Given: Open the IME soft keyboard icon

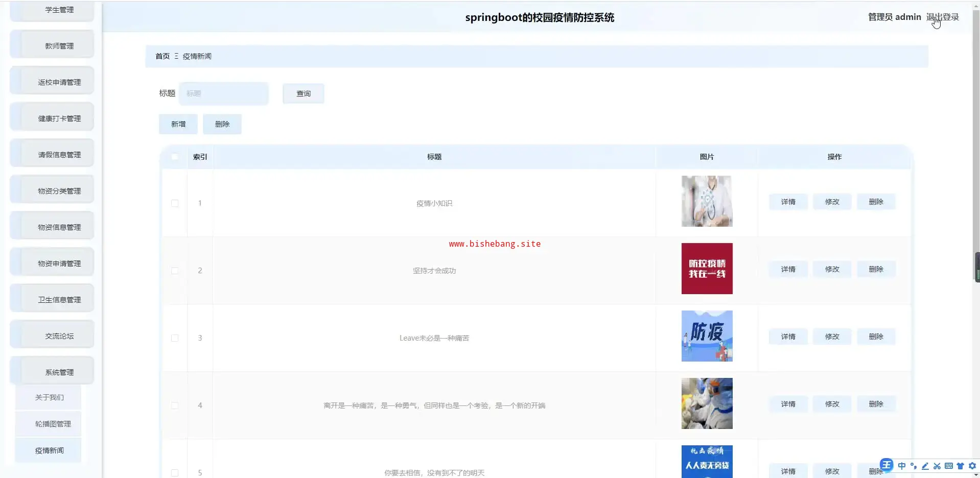Looking at the screenshot, I should pyautogui.click(x=948, y=466).
